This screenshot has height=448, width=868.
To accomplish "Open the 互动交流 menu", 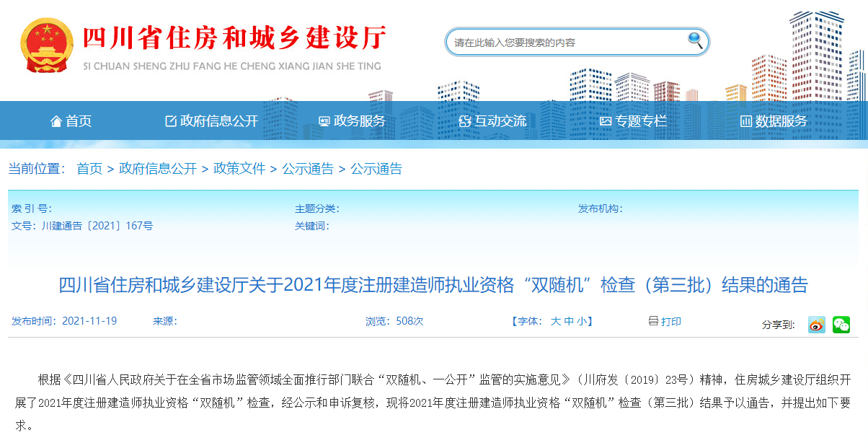I will coord(497,120).
